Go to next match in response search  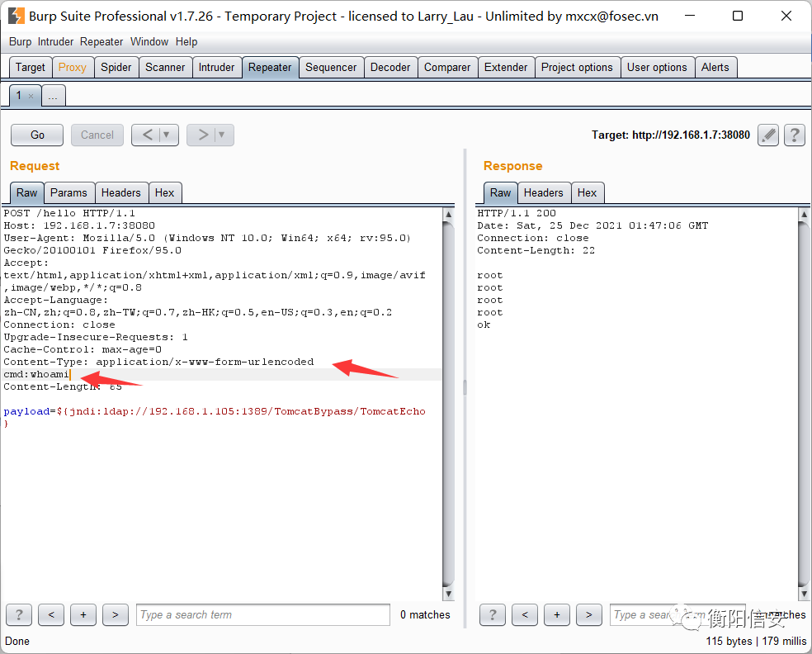click(589, 615)
